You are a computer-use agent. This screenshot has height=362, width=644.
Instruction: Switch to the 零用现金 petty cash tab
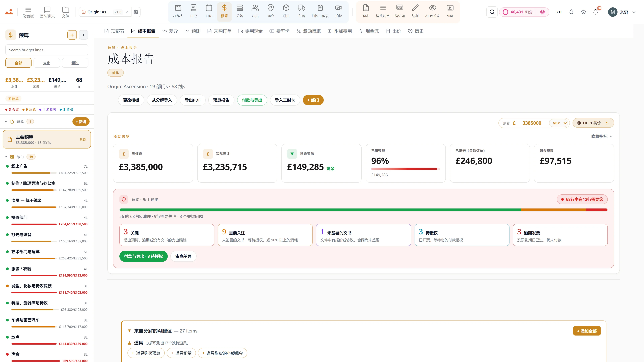tap(251, 31)
